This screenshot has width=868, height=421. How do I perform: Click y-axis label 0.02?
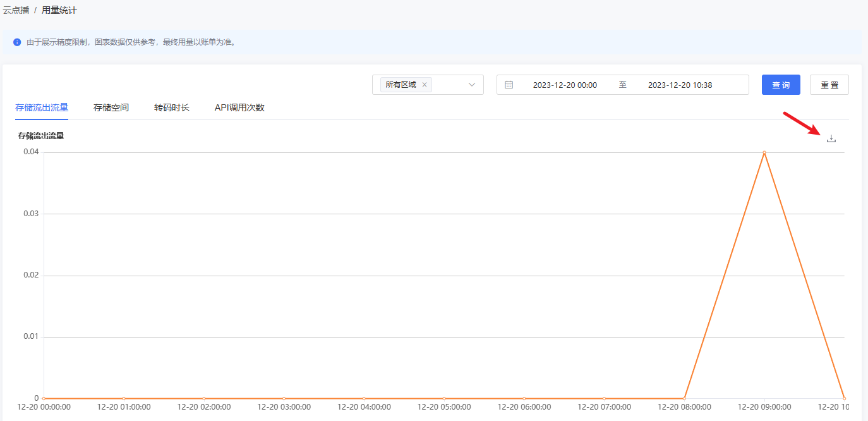coord(31,275)
